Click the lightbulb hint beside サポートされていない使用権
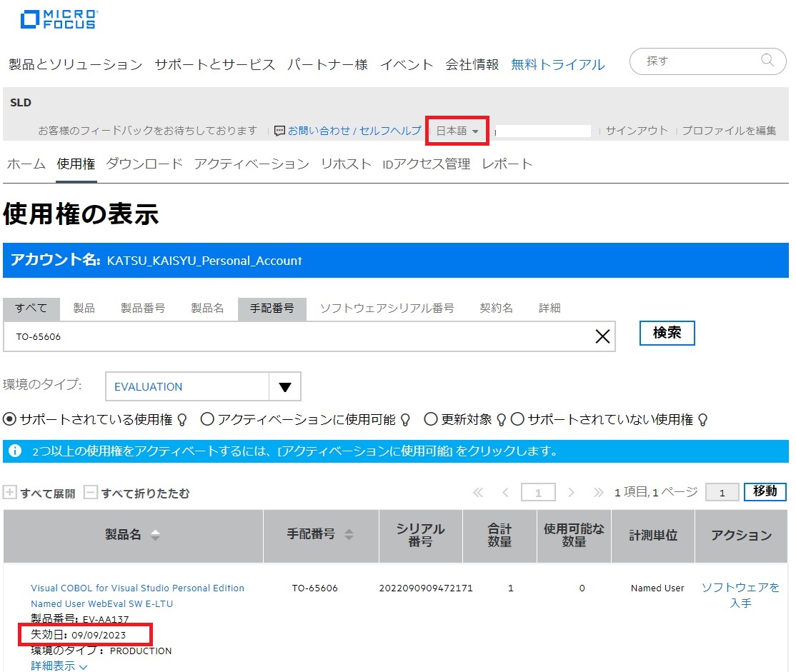The height and width of the screenshot is (672, 796). 702,420
